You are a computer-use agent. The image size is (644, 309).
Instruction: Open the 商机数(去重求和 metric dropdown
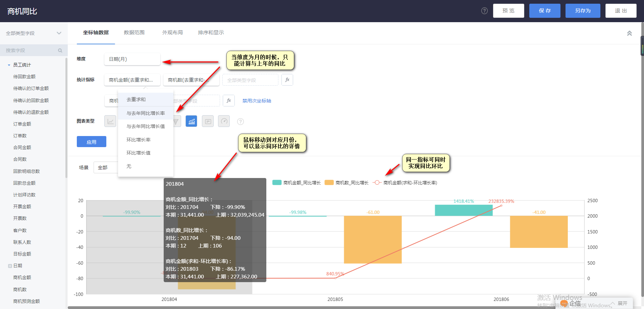(191, 80)
